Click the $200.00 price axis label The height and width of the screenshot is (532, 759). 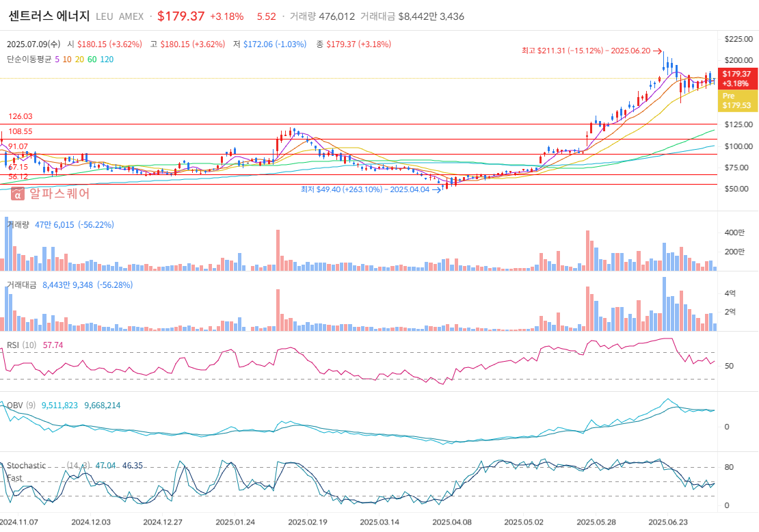click(x=738, y=60)
